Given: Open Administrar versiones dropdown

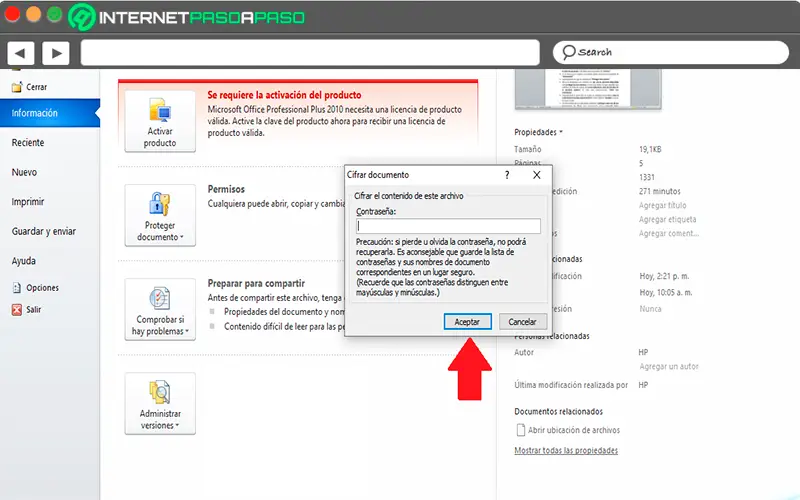Looking at the screenshot, I should (x=160, y=404).
